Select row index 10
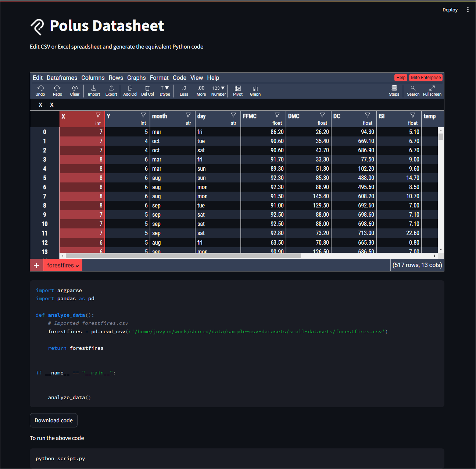 pyautogui.click(x=44, y=224)
